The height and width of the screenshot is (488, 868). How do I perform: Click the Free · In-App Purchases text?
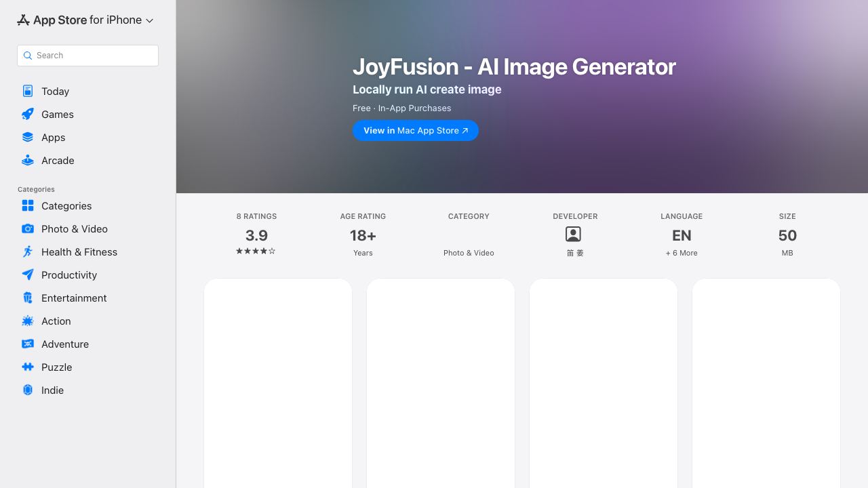tap(401, 108)
